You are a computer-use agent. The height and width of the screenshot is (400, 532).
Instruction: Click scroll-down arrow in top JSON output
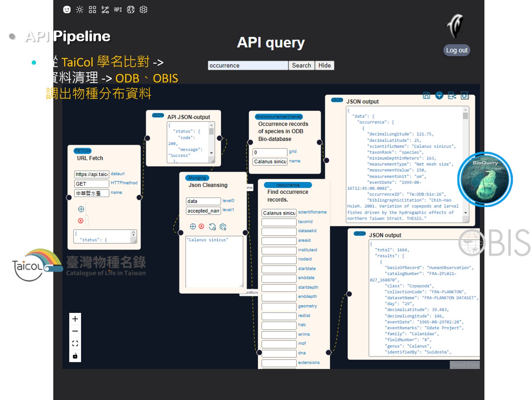[466, 213]
